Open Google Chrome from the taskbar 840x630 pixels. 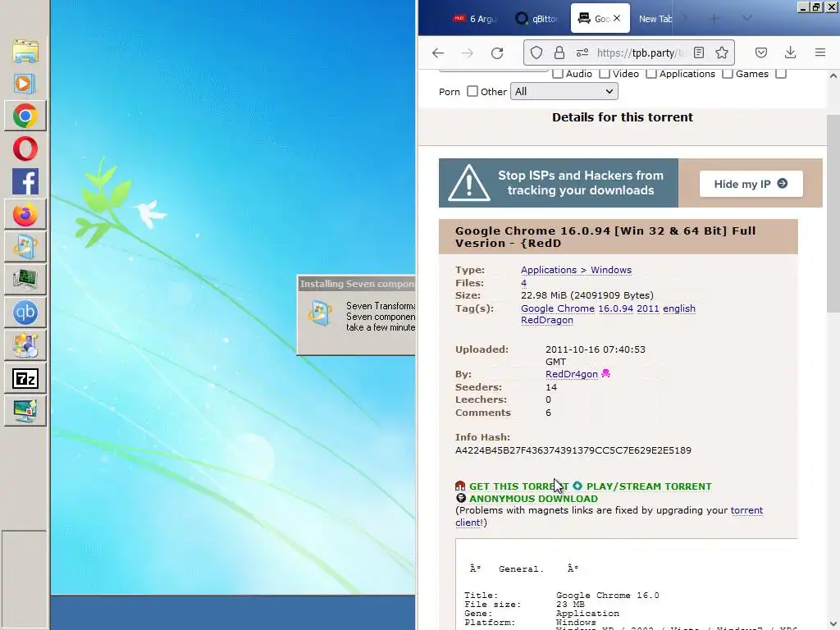[x=25, y=116]
